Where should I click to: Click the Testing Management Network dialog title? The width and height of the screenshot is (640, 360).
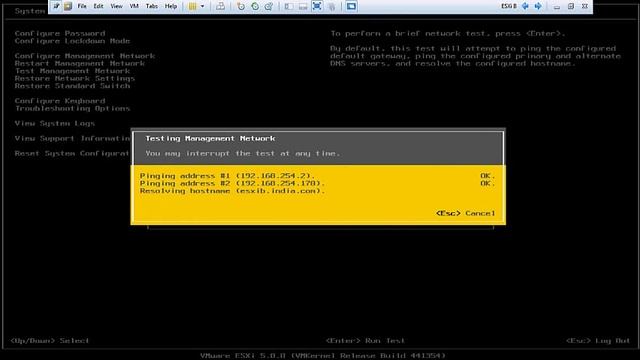210,138
